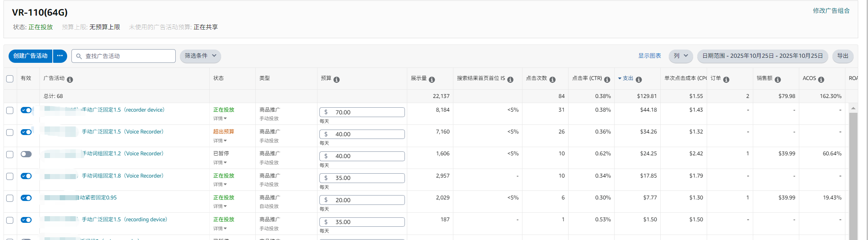This screenshot has height=240, width=868.
Task: Click info icon beside 销售额 header
Action: [x=778, y=80]
